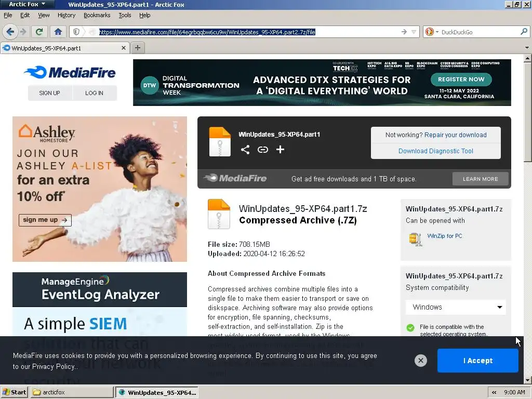Click the shield tracking protection icon
The width and height of the screenshot is (532, 399).
76,32
